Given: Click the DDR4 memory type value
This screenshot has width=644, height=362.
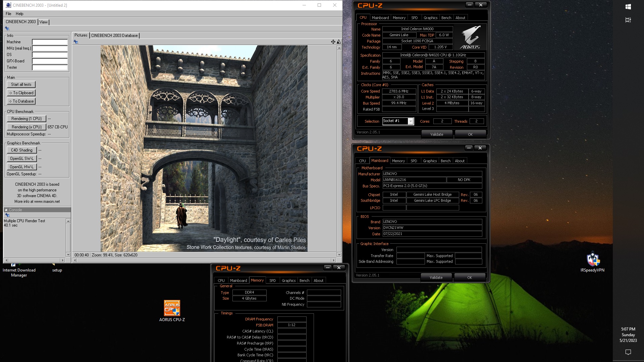Looking at the screenshot, I should 249,293.
